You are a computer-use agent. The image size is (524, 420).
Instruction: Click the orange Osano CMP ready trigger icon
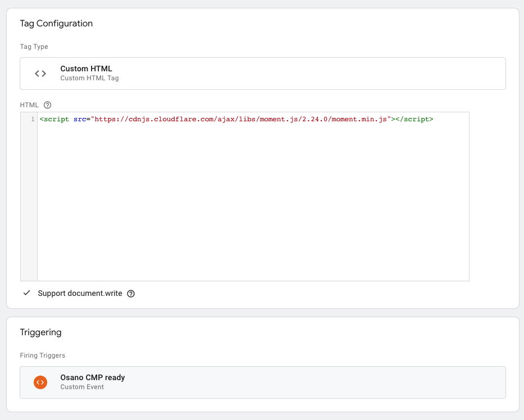point(40,382)
